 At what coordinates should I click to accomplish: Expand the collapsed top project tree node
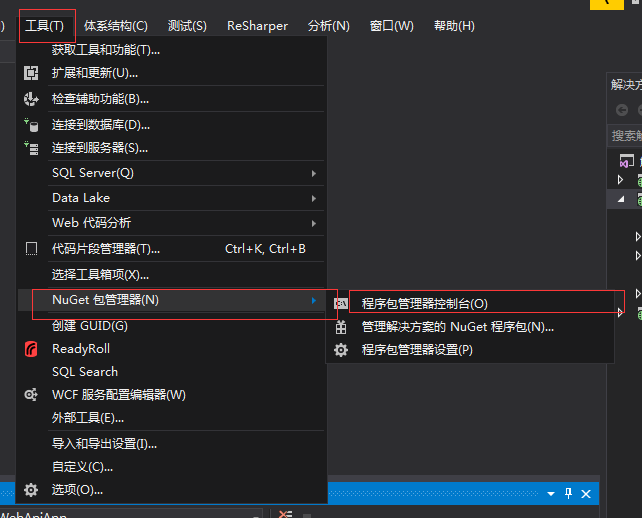click(621, 180)
